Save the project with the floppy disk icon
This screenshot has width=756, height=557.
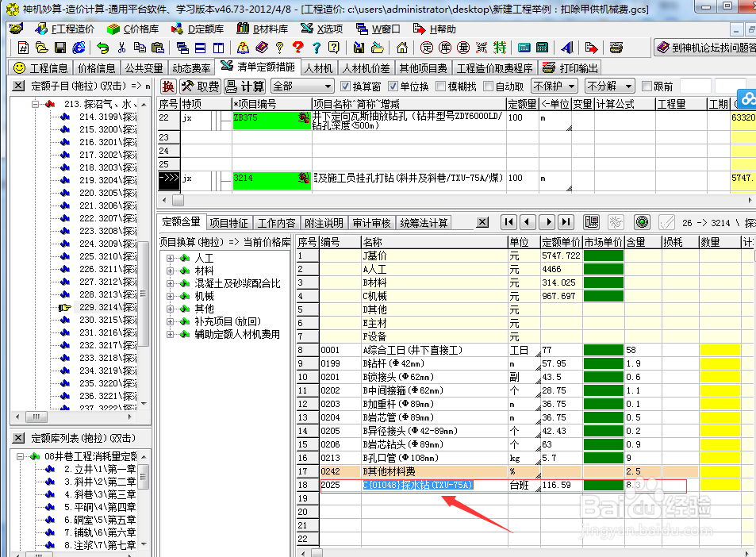coord(60,48)
